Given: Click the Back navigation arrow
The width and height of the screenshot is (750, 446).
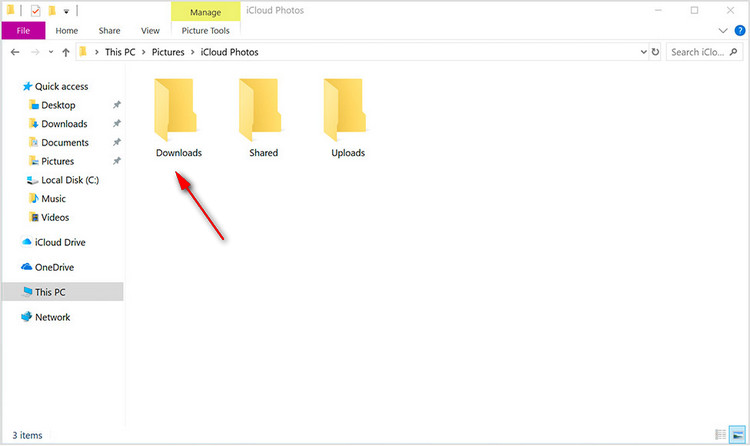Looking at the screenshot, I should (15, 52).
